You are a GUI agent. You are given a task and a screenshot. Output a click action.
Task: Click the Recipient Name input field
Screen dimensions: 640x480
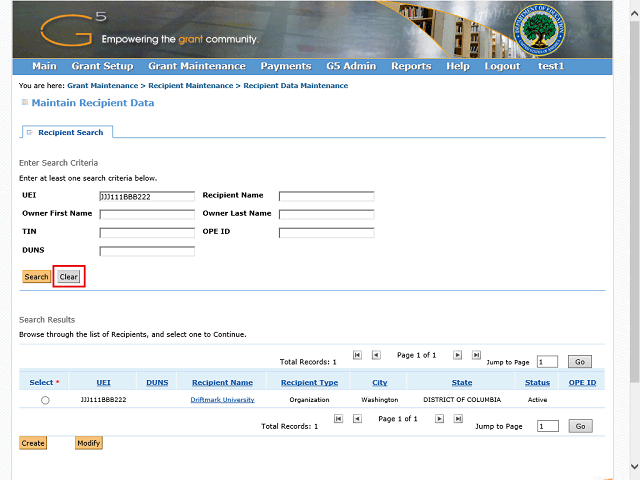[327, 196]
